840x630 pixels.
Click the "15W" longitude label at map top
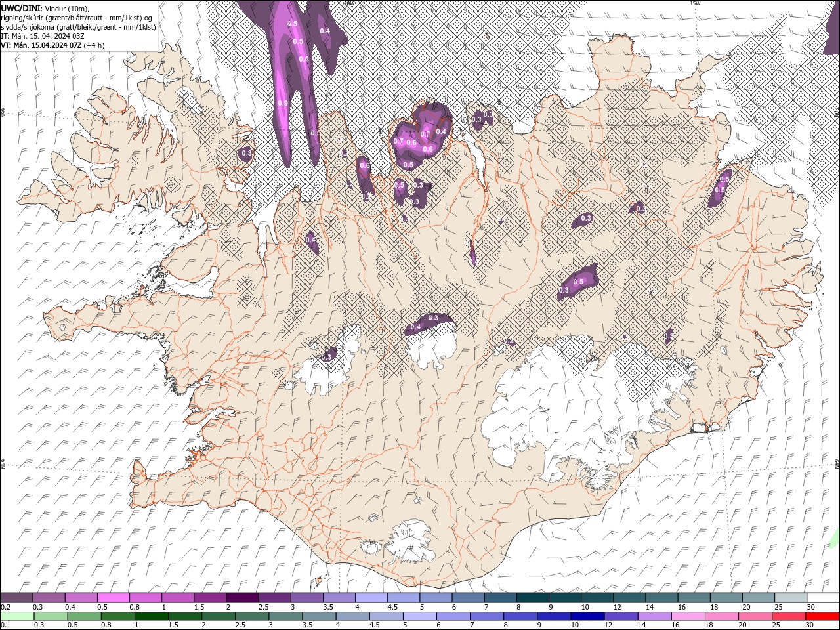[695, 3]
